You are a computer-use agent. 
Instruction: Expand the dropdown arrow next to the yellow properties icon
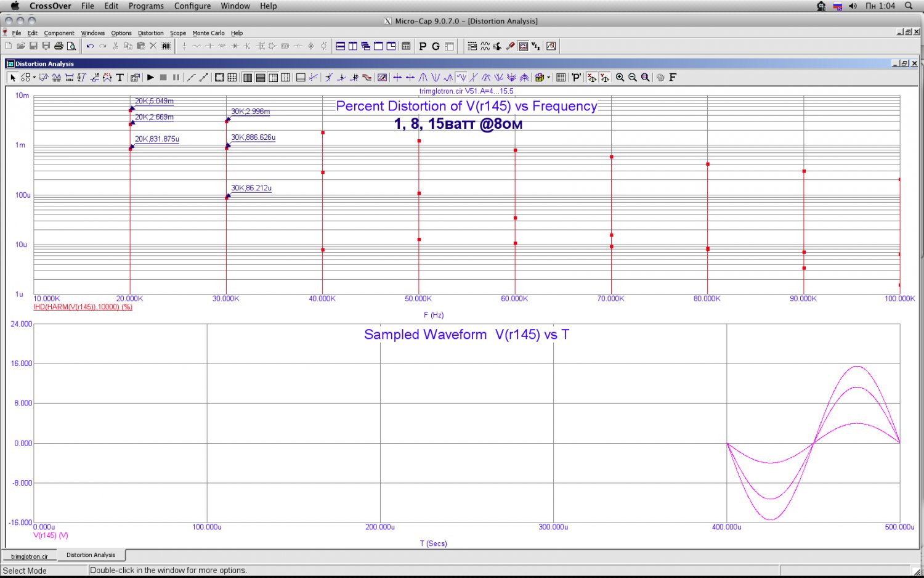click(x=548, y=78)
